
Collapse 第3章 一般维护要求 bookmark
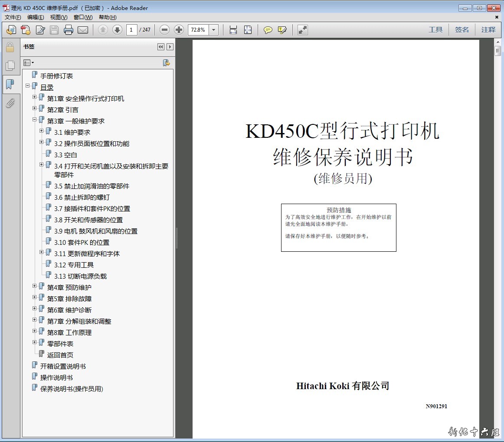click(x=35, y=120)
